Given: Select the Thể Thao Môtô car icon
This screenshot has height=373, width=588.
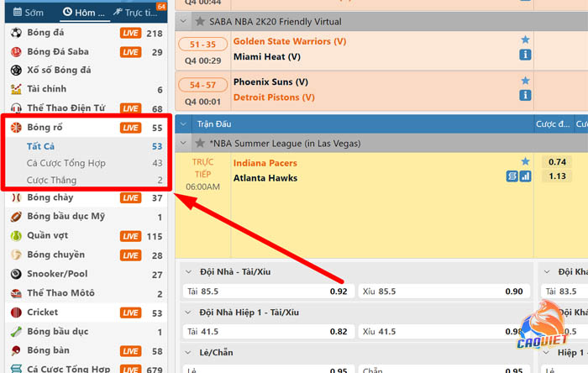Looking at the screenshot, I should (16, 293).
